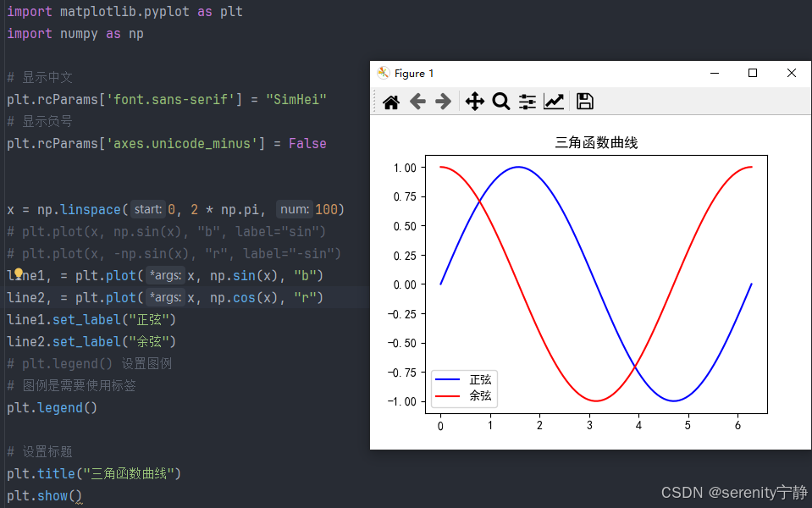Image resolution: width=812 pixels, height=508 pixels.
Task: Click the plt.title call in code
Action: point(41,474)
